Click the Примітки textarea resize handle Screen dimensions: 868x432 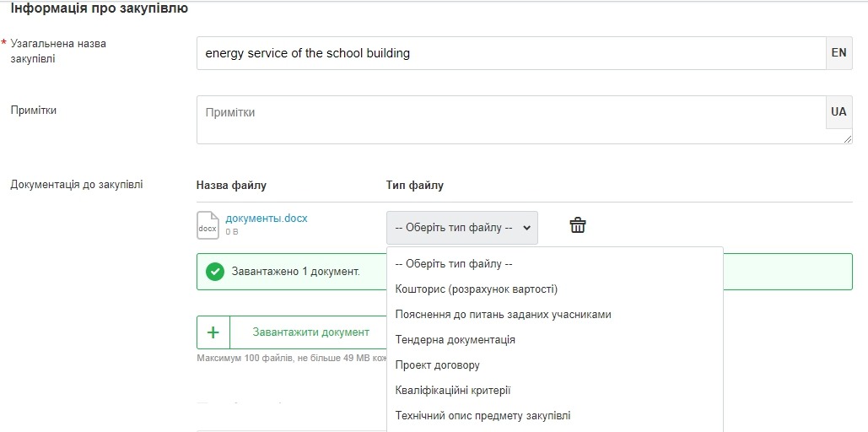point(847,139)
